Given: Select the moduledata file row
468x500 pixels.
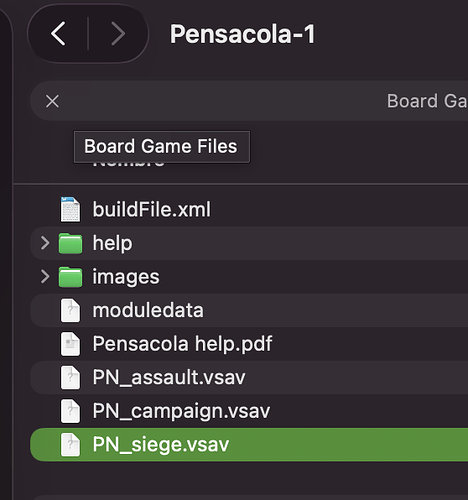Looking at the screenshot, I should pos(249,310).
